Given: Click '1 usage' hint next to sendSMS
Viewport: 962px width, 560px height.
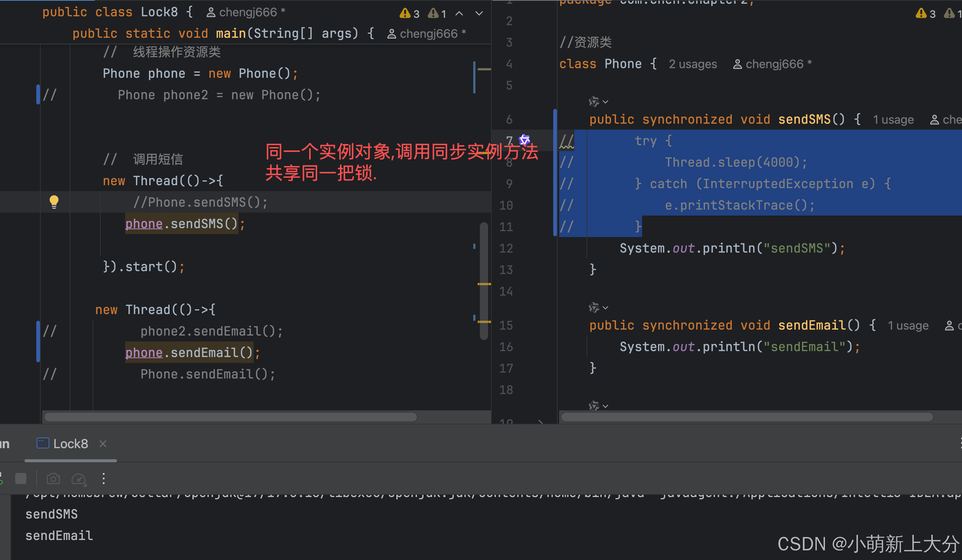Looking at the screenshot, I should (x=893, y=120).
